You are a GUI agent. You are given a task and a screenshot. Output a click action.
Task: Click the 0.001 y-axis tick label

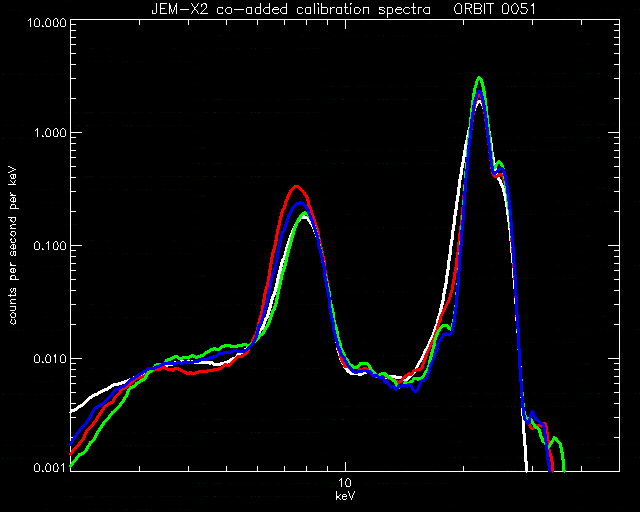(50, 468)
